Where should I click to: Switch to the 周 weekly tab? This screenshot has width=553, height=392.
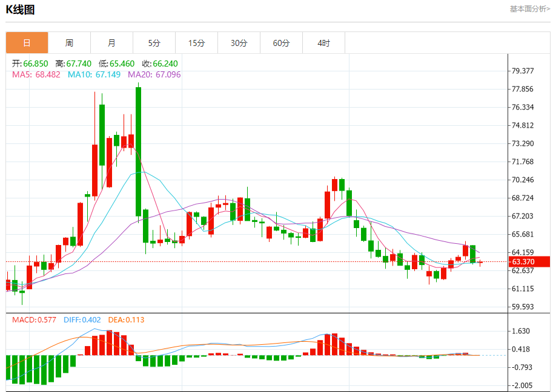69,43
